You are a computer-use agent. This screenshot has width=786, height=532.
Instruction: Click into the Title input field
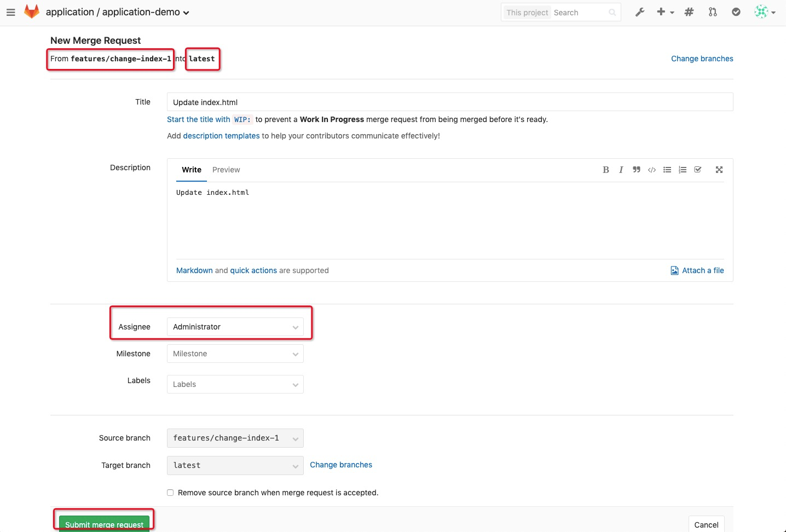click(450, 102)
